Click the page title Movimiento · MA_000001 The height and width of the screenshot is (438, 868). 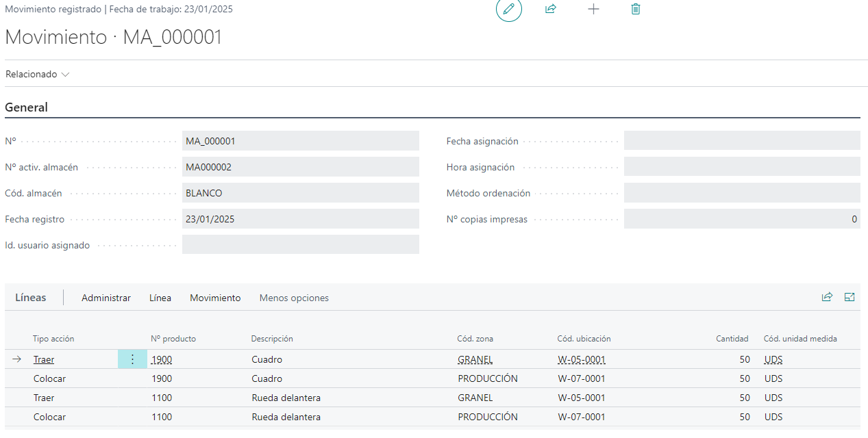(114, 37)
